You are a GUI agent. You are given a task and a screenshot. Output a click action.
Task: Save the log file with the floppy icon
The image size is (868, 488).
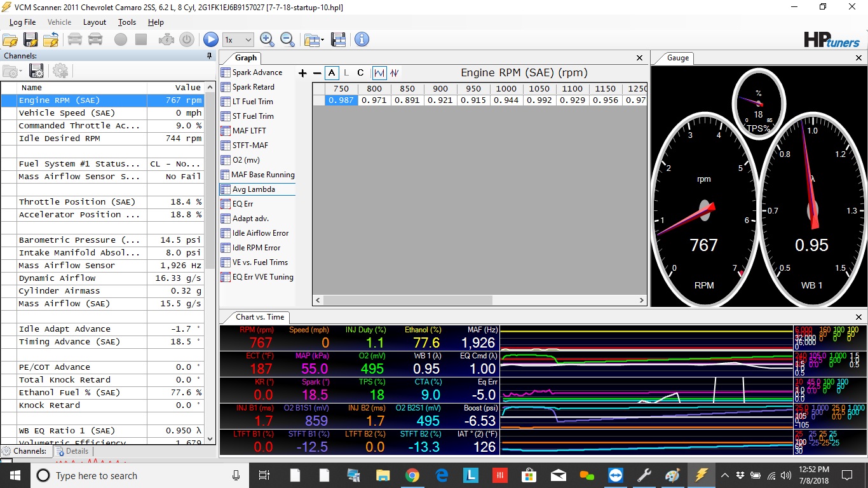(x=30, y=39)
